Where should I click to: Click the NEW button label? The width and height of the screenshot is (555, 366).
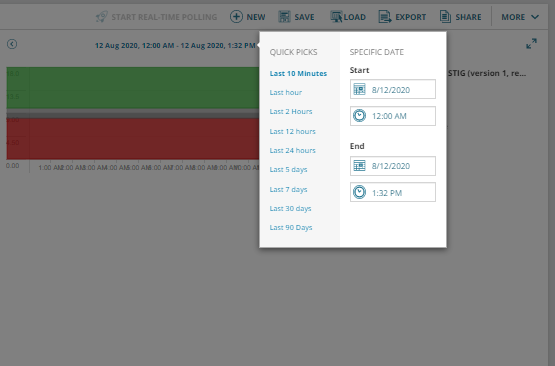click(x=256, y=17)
